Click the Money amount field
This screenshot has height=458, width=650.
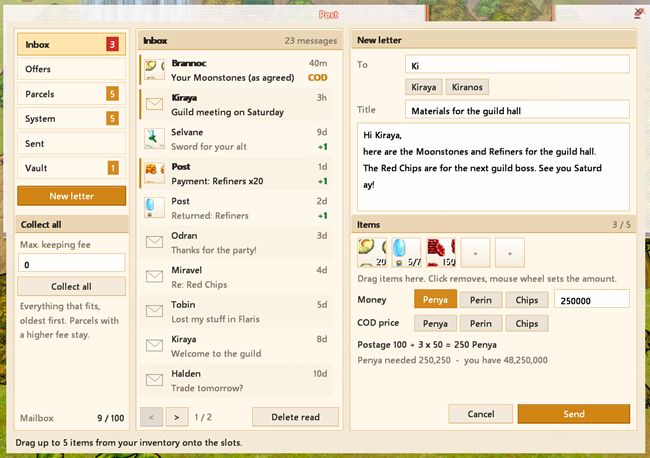pyautogui.click(x=592, y=300)
